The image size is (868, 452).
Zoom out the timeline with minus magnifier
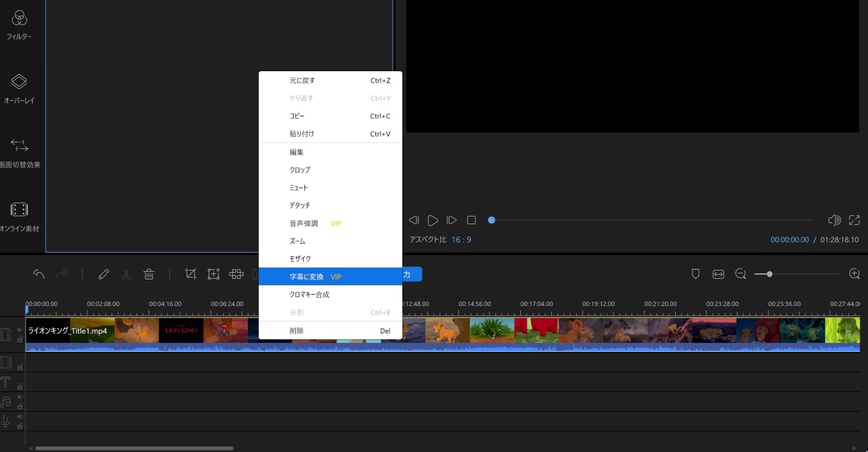741,274
